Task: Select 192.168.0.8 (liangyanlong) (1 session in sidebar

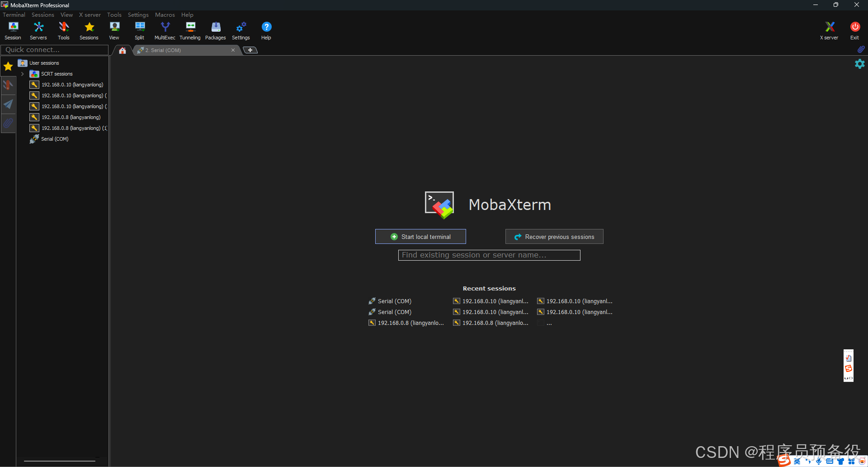Action: tap(74, 128)
